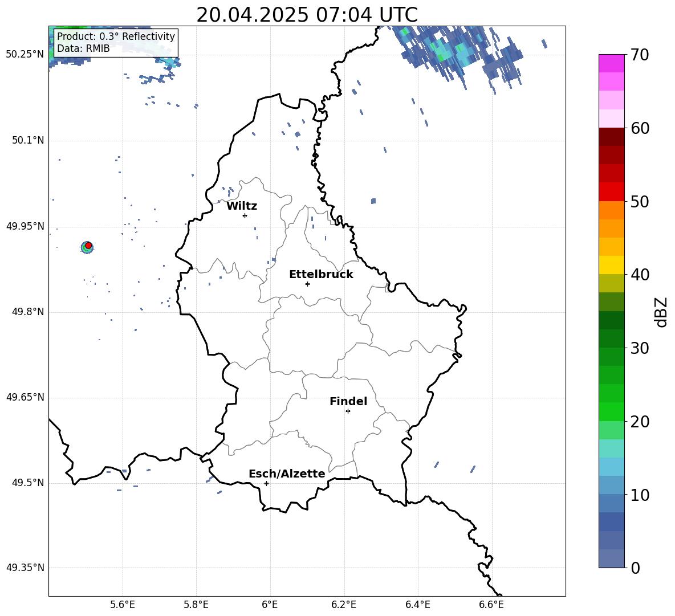
Task: Click the 6.2°E longitude label
Action: coord(344,605)
